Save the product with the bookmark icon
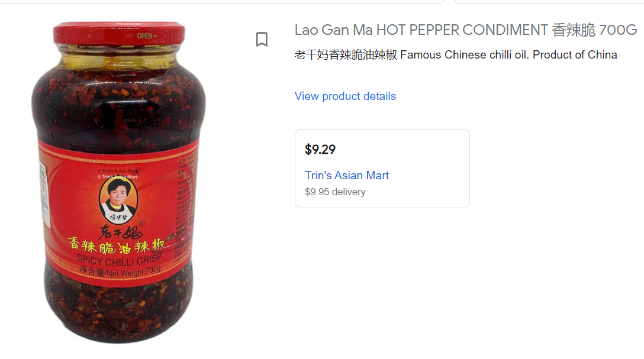 tap(262, 40)
